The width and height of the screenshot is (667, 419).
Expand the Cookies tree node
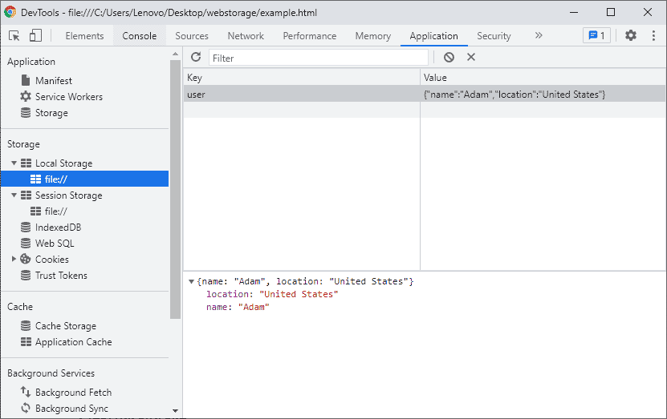pos(14,259)
